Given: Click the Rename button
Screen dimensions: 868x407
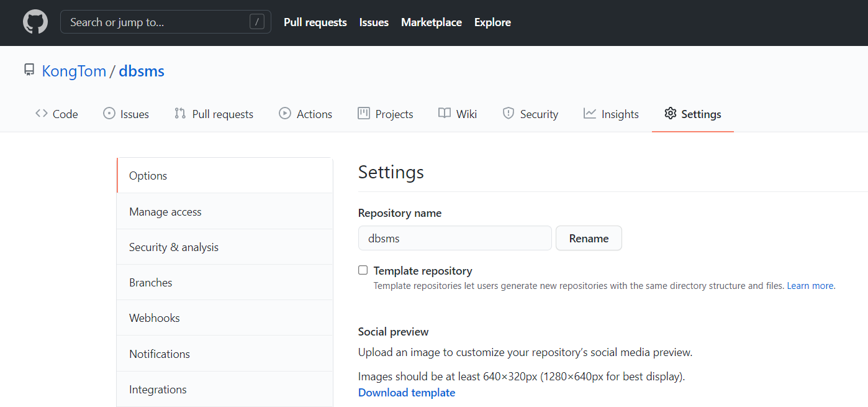Looking at the screenshot, I should pos(589,238).
